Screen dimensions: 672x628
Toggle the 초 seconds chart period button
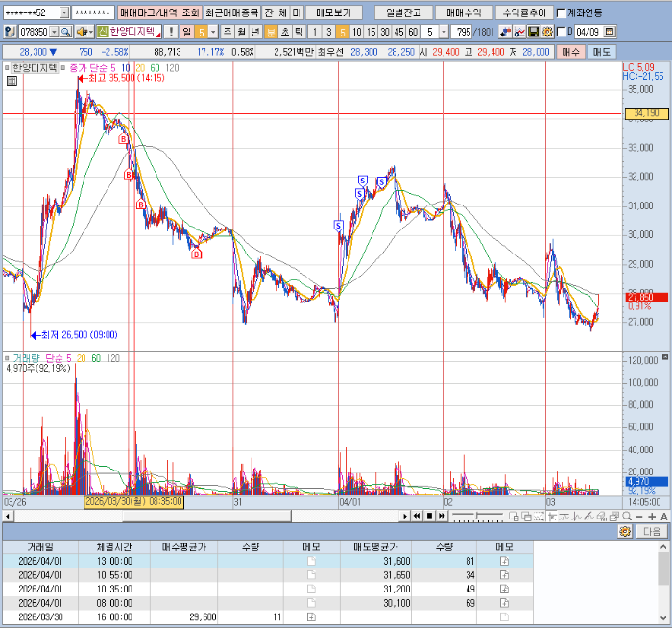pyautogui.click(x=285, y=32)
